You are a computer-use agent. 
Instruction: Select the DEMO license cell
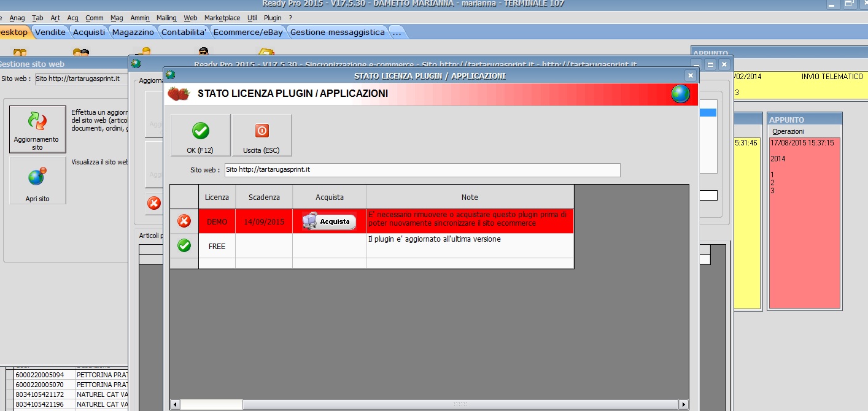[217, 221]
